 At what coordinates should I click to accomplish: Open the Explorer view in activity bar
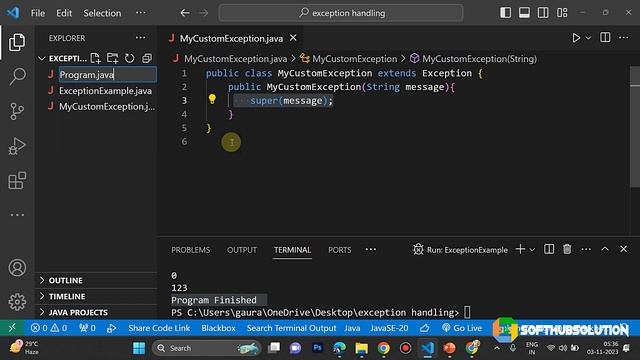tap(17, 42)
